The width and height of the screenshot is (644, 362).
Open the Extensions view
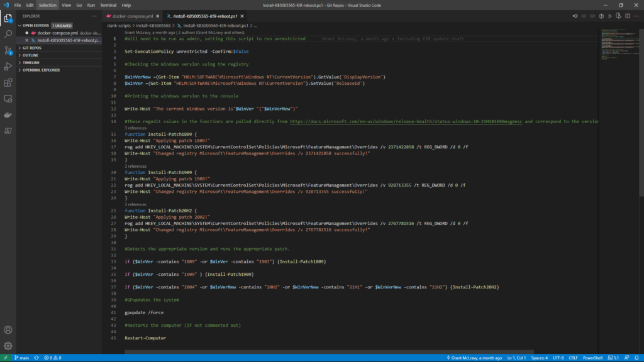coord(8,82)
